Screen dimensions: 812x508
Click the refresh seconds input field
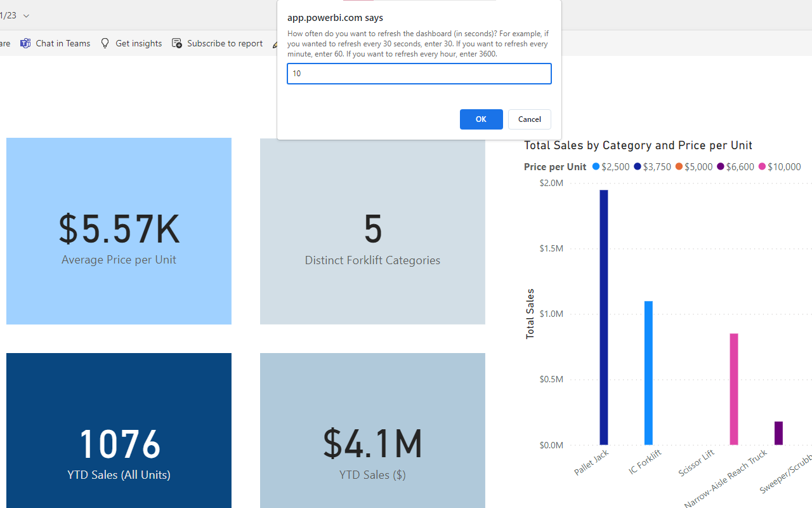[x=419, y=74]
